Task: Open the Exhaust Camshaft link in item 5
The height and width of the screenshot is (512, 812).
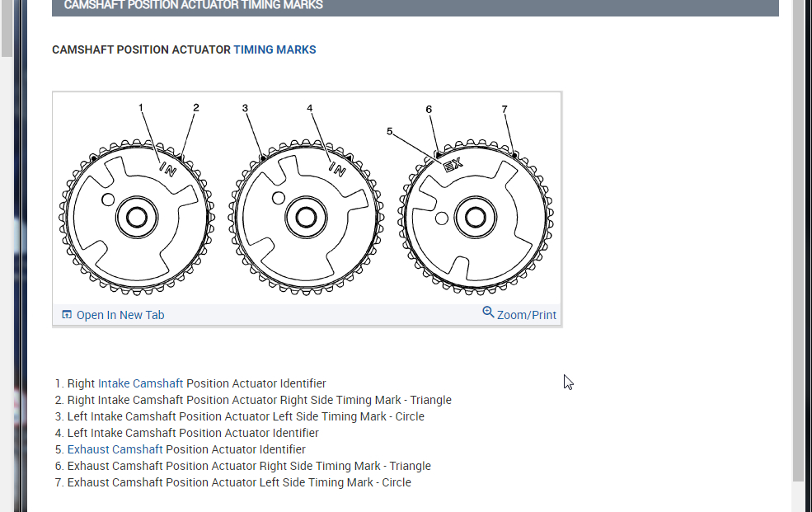Action: pos(115,449)
